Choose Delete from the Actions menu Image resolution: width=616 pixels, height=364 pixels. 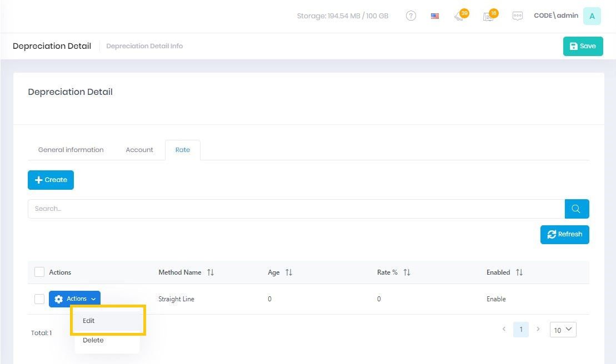click(93, 340)
